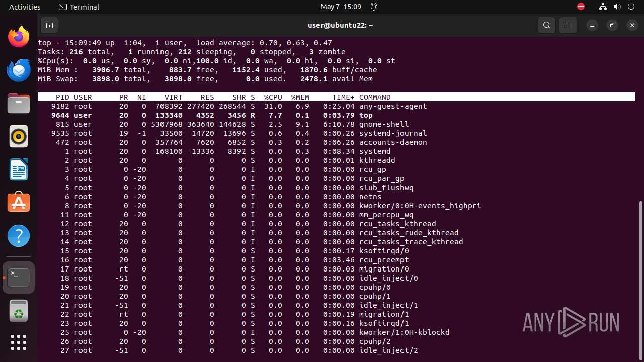Click the TIME+ column header
This screenshot has height=362, width=644.
pyautogui.click(x=343, y=97)
